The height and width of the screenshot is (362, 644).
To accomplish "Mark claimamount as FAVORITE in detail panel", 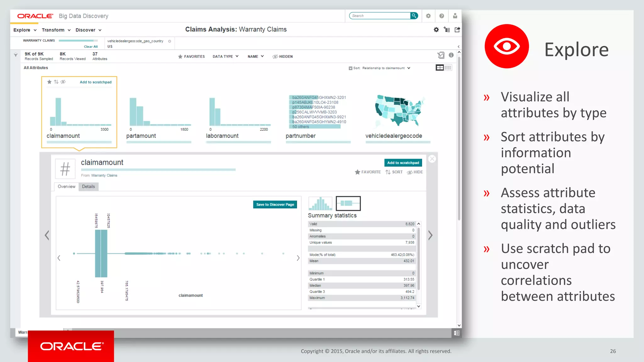I will (x=368, y=172).
